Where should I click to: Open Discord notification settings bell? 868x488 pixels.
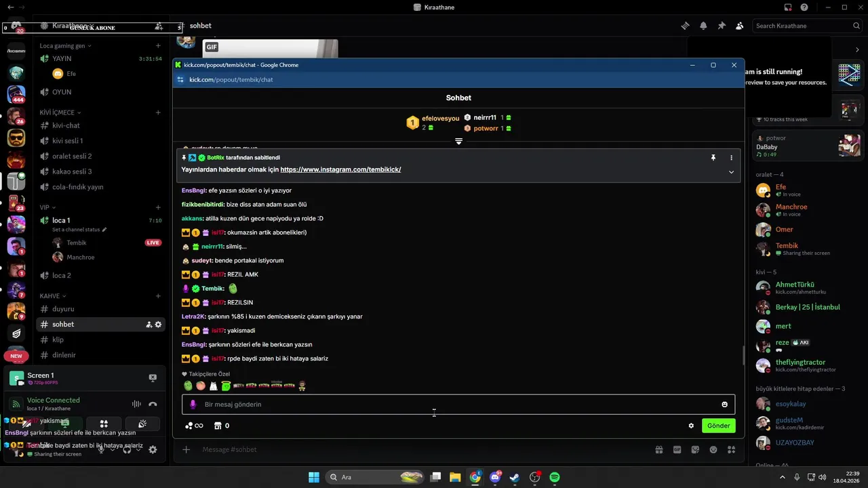tap(703, 26)
